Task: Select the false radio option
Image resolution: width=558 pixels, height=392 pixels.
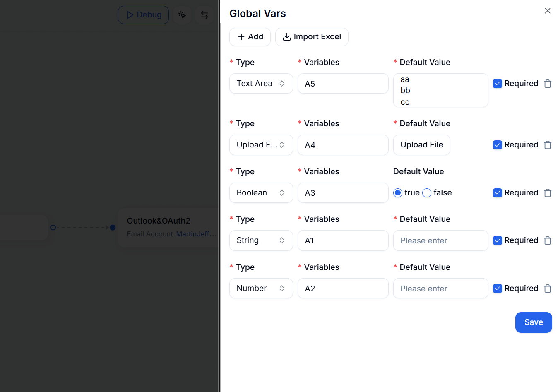Action: point(427,193)
